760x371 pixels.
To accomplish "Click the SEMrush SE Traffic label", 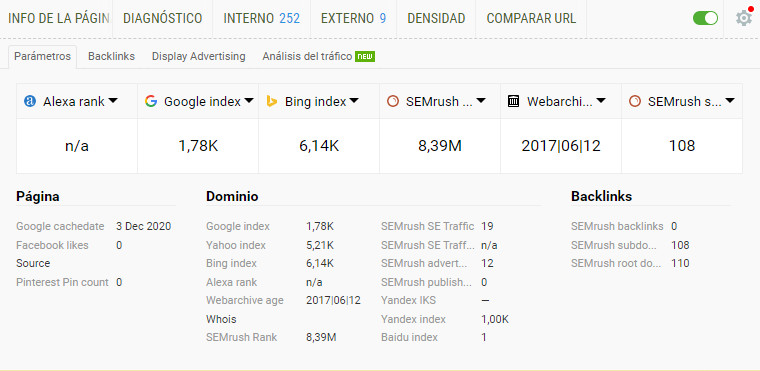I will (428, 226).
